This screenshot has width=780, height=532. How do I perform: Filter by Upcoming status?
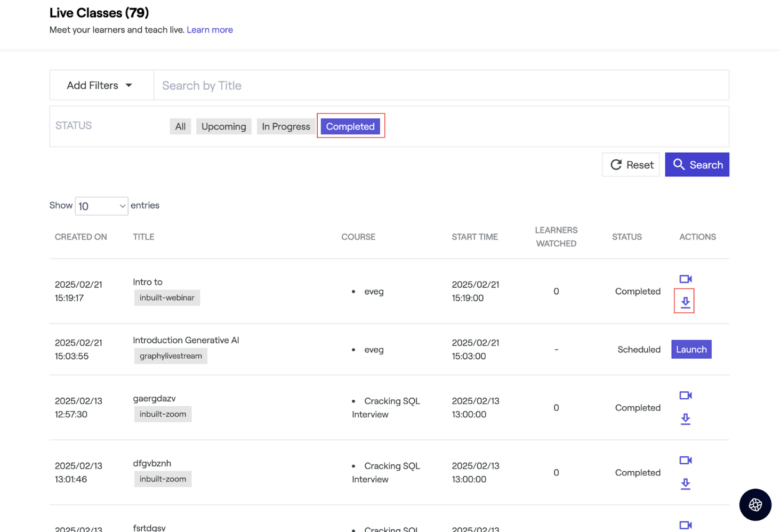[223, 127]
